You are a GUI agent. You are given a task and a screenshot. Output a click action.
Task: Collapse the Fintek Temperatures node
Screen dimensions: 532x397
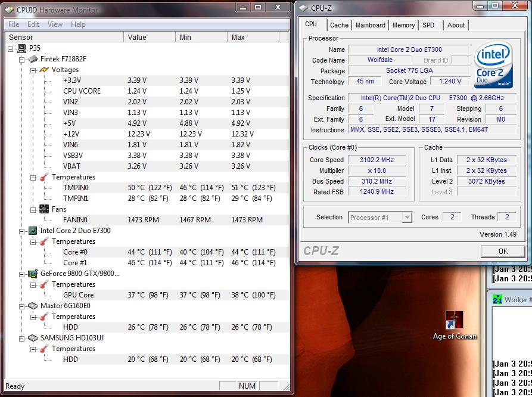click(x=33, y=178)
